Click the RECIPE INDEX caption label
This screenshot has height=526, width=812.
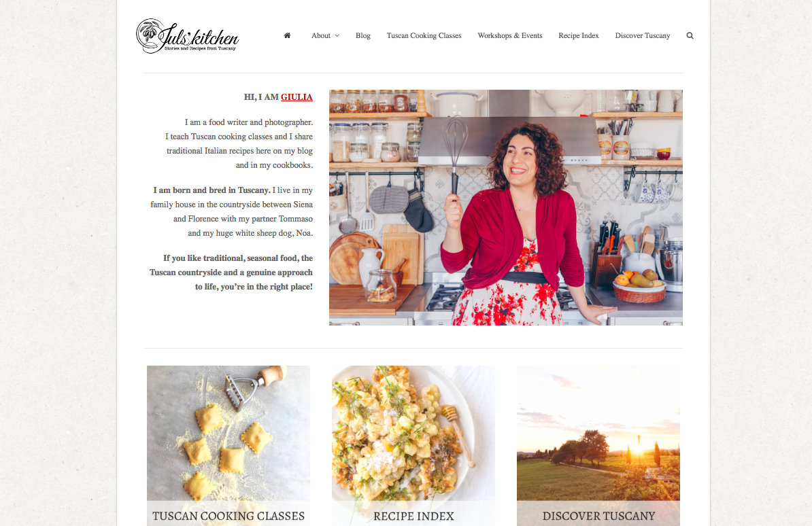tap(413, 516)
